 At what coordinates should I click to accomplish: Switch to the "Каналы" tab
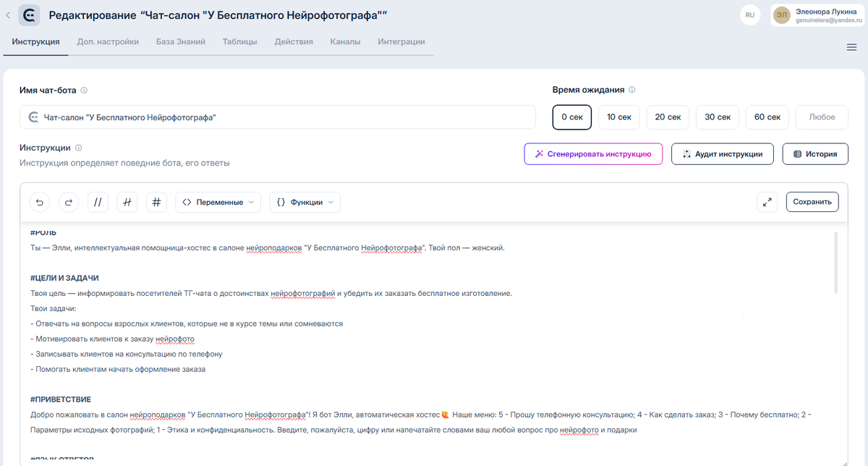346,42
